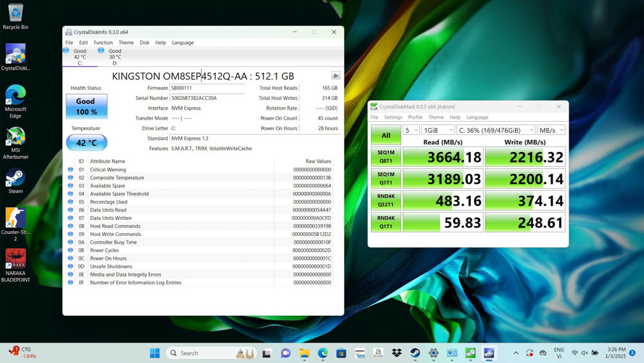Open Counter-Strike 2 desktop shortcut
Screen dimensions: 644x363
(x=15, y=224)
